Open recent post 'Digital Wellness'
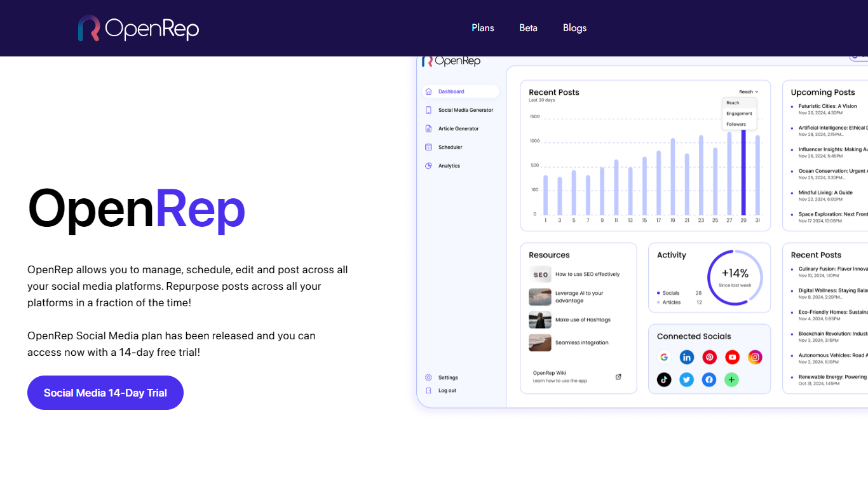Image resolution: width=868 pixels, height=488 pixels. click(833, 290)
